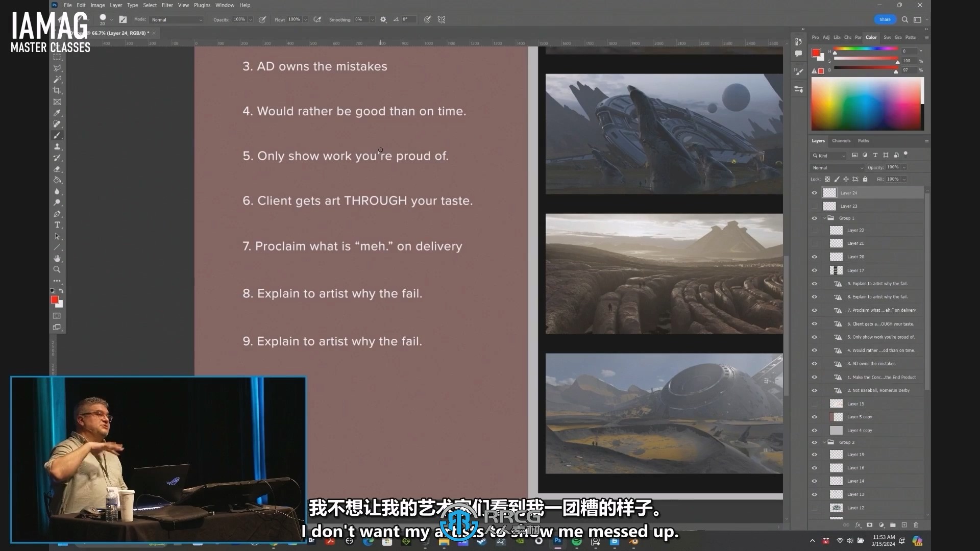Open the Smoothing dropdown arrow

click(x=372, y=20)
